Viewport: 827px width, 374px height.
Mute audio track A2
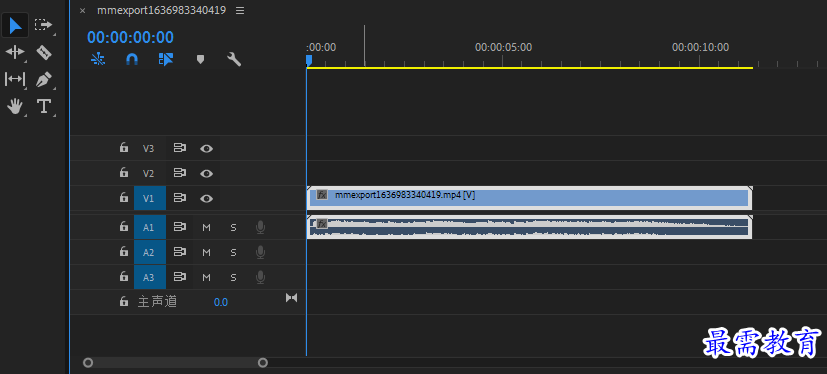click(206, 252)
